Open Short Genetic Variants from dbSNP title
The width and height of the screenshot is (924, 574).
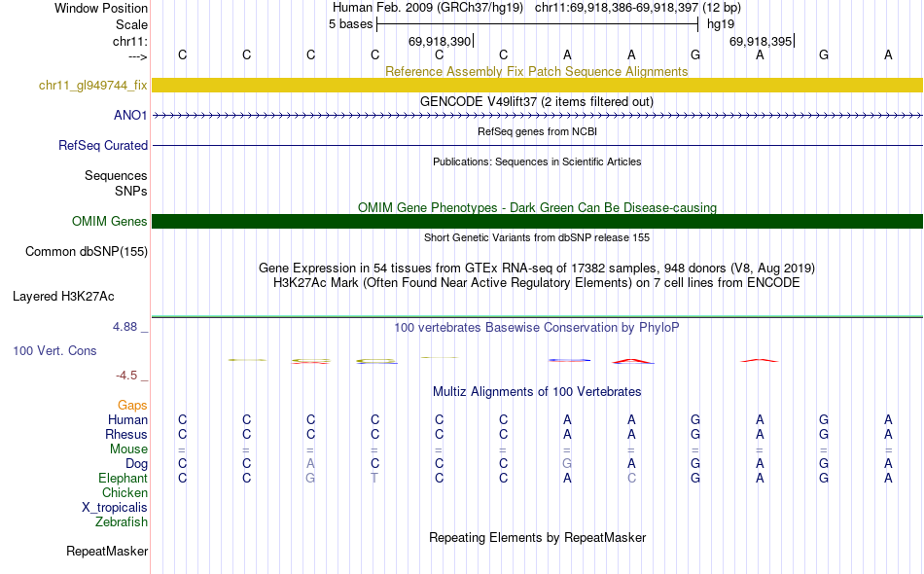point(537,237)
